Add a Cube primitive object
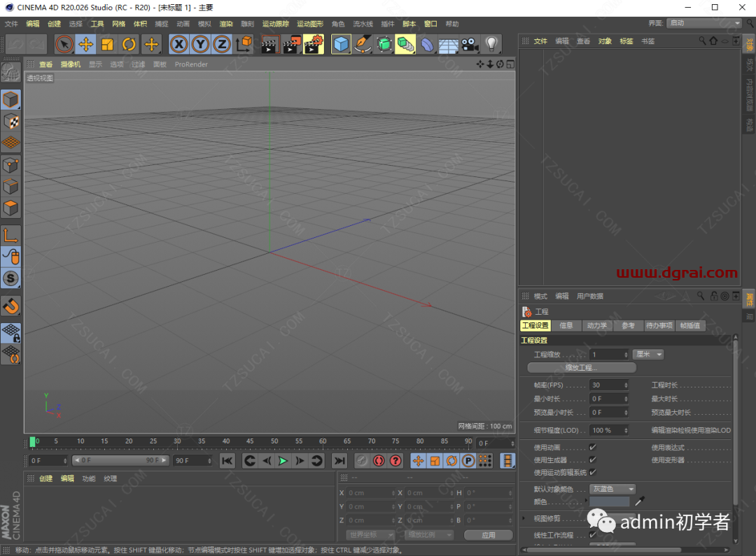Screen dimensions: 756x556 (341, 44)
